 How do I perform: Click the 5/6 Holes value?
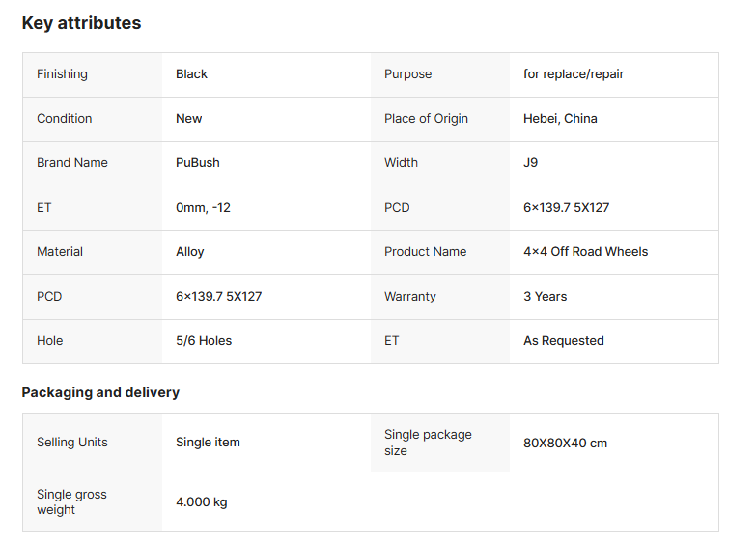(x=203, y=341)
